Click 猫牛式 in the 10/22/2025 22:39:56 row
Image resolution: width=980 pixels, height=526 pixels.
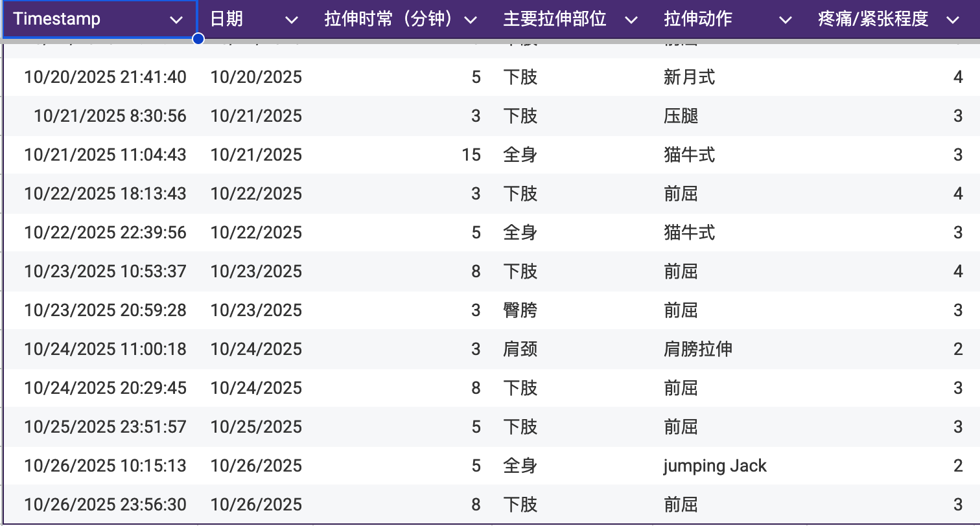pyautogui.click(x=690, y=233)
